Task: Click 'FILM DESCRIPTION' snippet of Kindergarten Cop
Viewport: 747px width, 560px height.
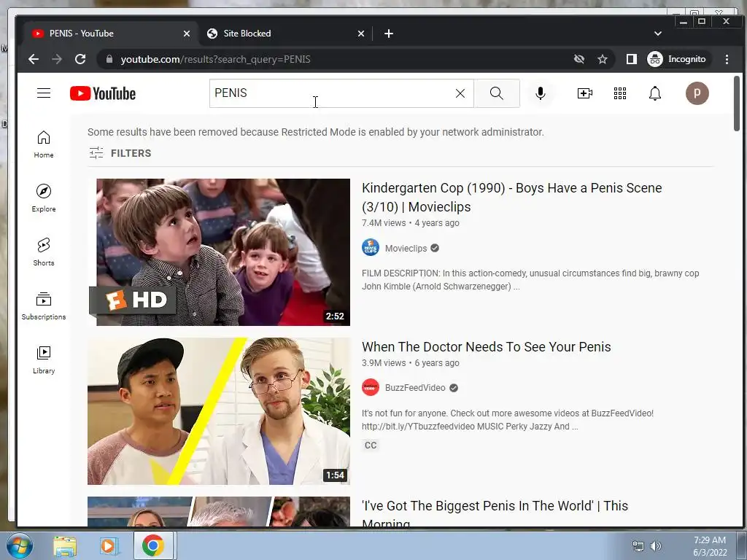Action: coord(530,280)
